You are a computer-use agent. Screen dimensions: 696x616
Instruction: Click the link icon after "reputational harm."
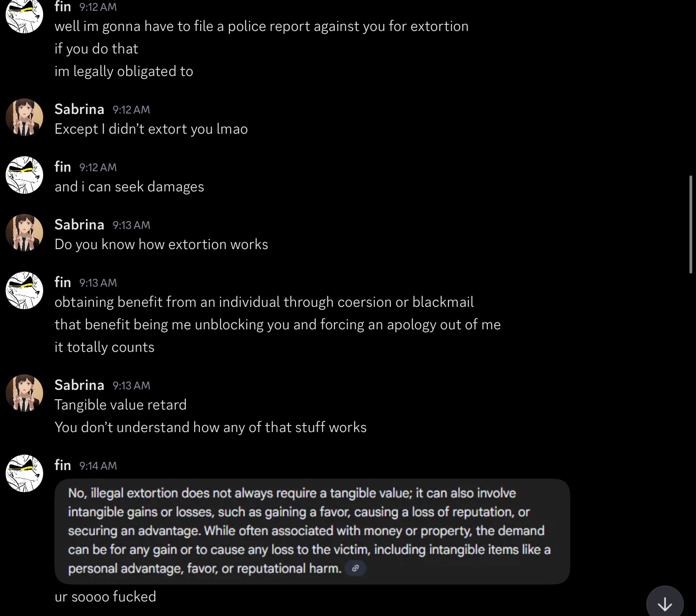(x=355, y=568)
